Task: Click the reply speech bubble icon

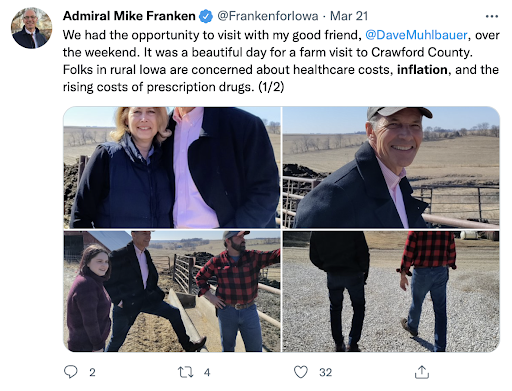Action: (71, 372)
